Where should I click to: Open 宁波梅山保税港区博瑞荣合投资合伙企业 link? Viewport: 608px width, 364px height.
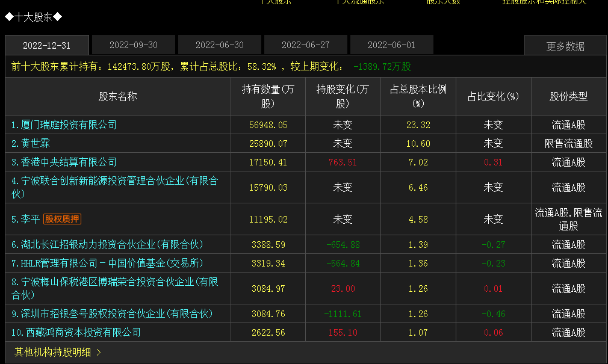tap(115, 288)
